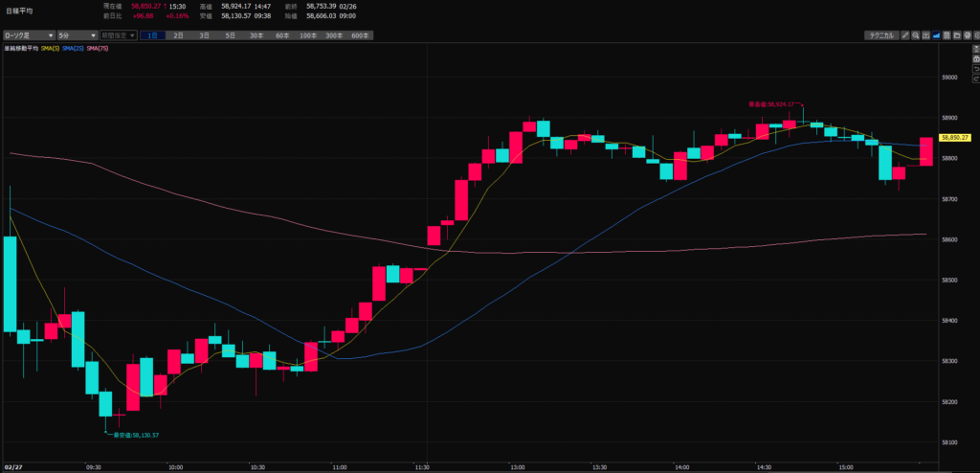Select the 1日 period toggle
The height and width of the screenshot is (473, 980).
click(x=153, y=35)
